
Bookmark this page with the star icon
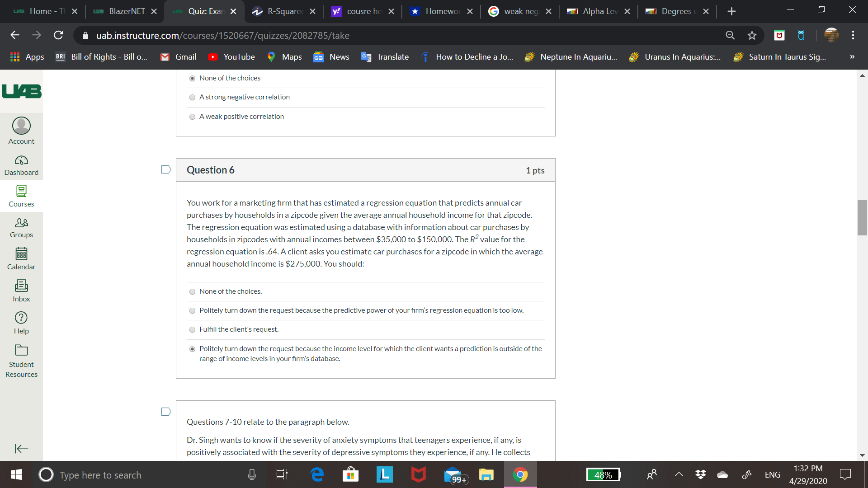point(752,35)
